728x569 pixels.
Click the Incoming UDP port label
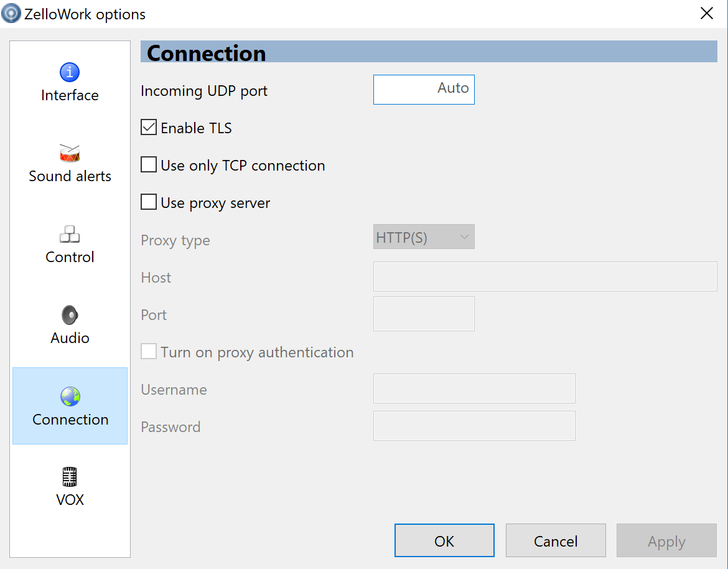204,91
